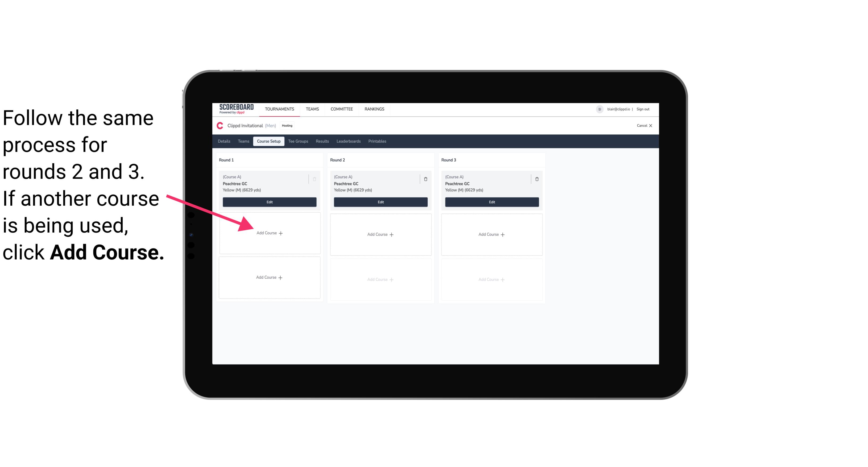Click the second Add Course in Round 1

click(268, 277)
